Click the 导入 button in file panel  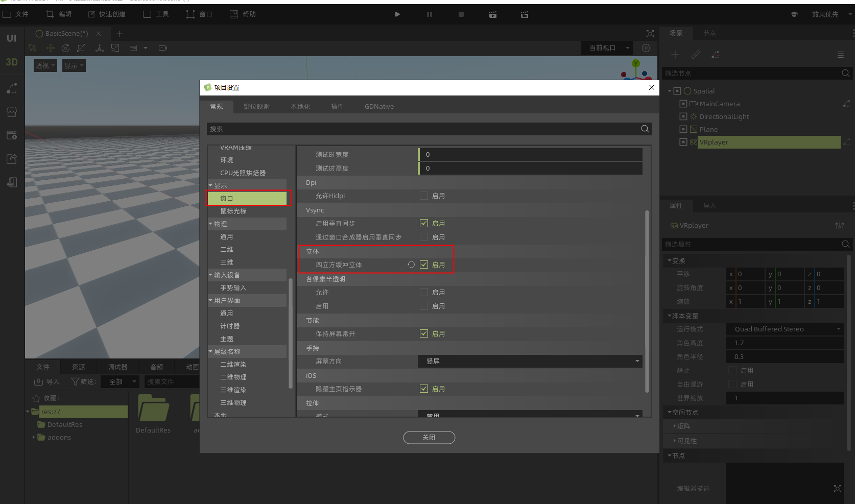[47, 381]
